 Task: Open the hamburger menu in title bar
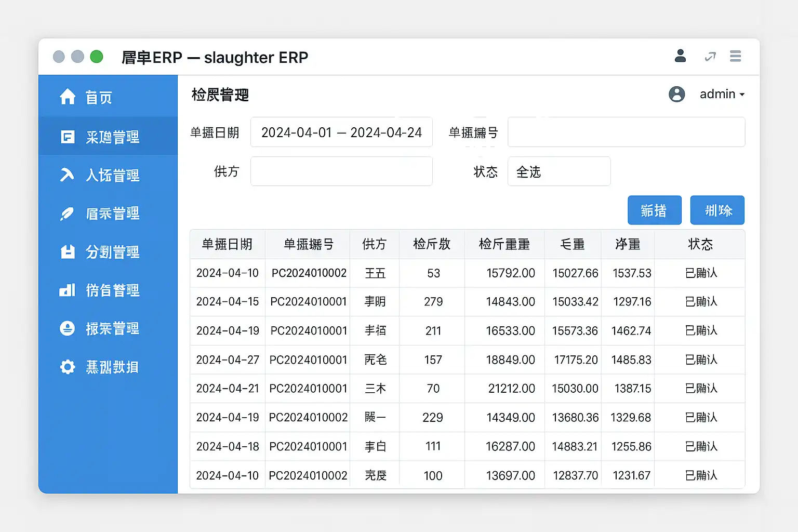[x=735, y=56]
